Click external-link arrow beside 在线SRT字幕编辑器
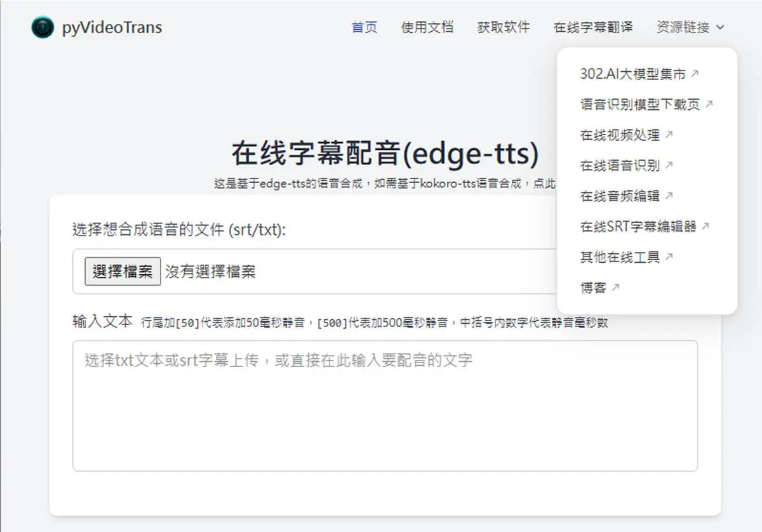This screenshot has width=762, height=532. [705, 226]
